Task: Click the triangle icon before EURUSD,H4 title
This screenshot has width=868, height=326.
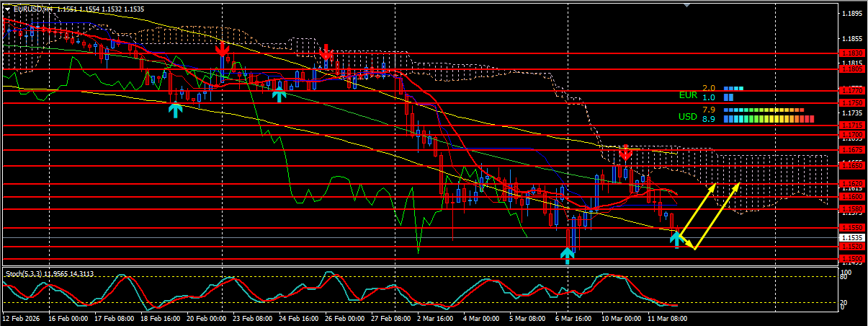Action: (x=8, y=9)
